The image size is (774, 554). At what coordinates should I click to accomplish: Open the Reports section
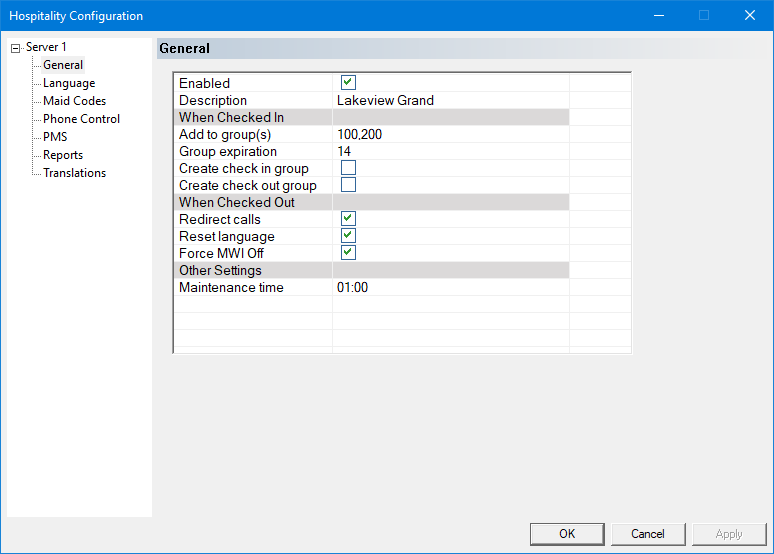(x=63, y=155)
